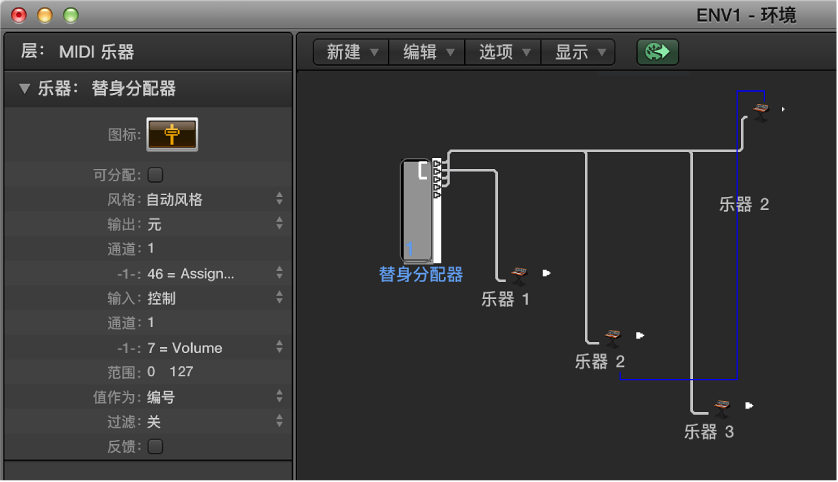This screenshot has width=838, height=482.
Task: Enable the 反馈 checkbox
Action: point(156,446)
